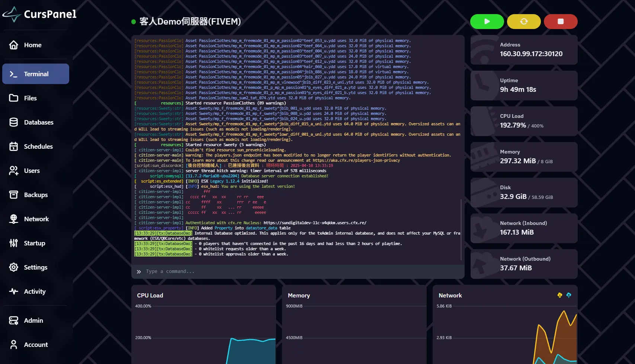Image resolution: width=635 pixels, height=364 pixels.
Task: Open the Account page
Action: tap(36, 345)
